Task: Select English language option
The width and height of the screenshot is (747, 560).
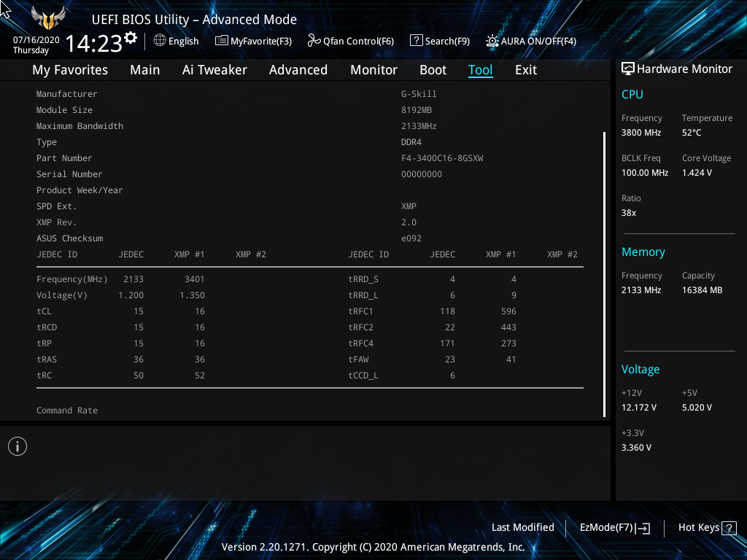Action: [183, 41]
